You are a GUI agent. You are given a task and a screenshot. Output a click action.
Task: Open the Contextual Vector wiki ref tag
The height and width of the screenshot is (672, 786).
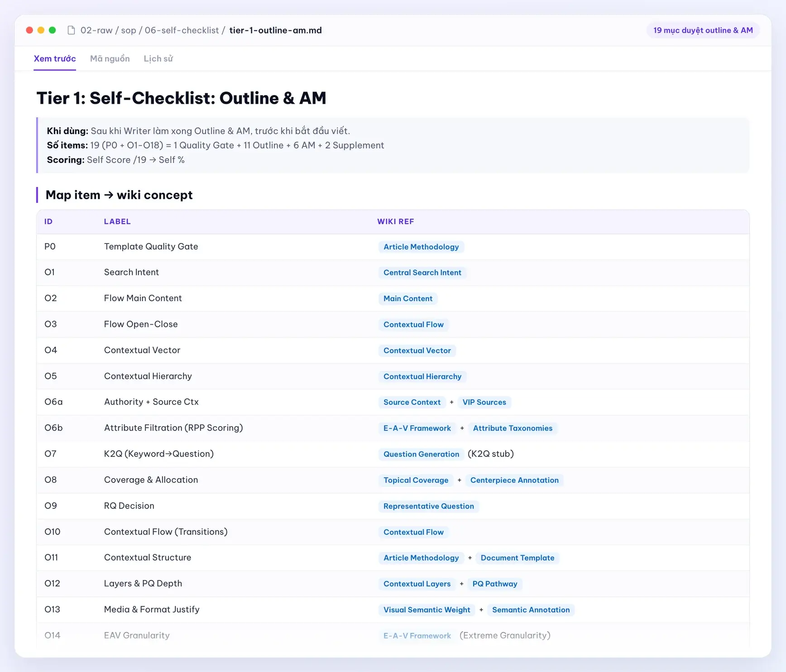pos(417,350)
